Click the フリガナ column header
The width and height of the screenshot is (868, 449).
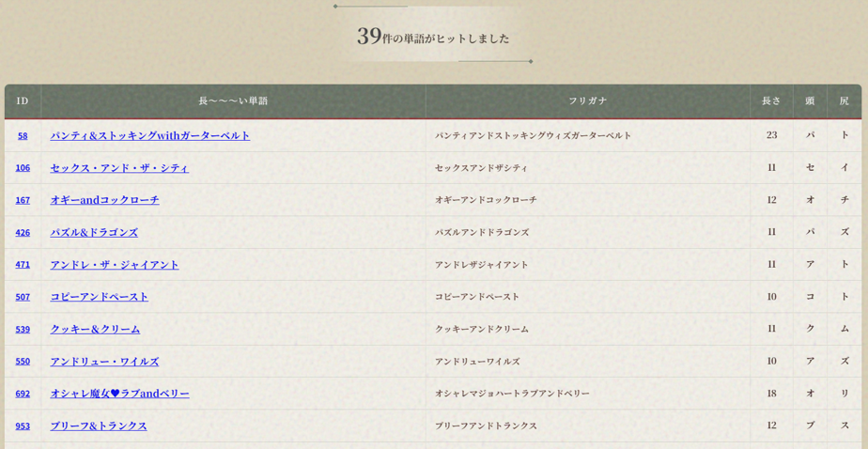tap(587, 101)
